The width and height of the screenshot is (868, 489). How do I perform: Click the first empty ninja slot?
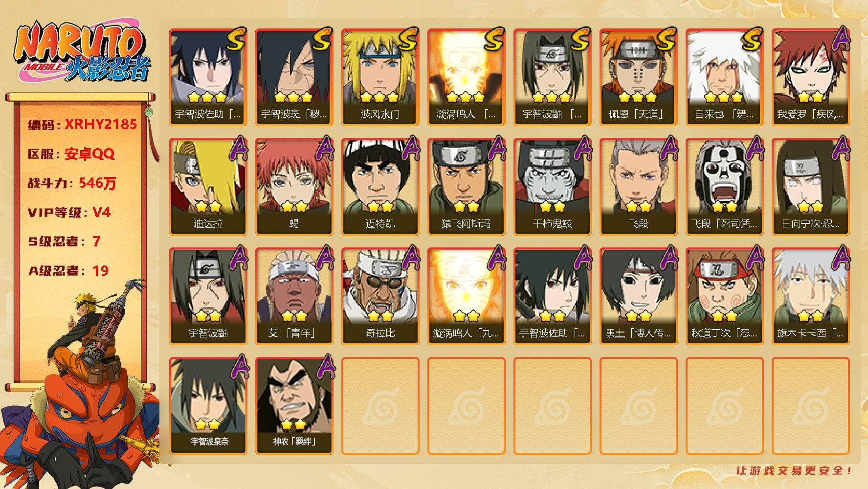click(x=380, y=406)
